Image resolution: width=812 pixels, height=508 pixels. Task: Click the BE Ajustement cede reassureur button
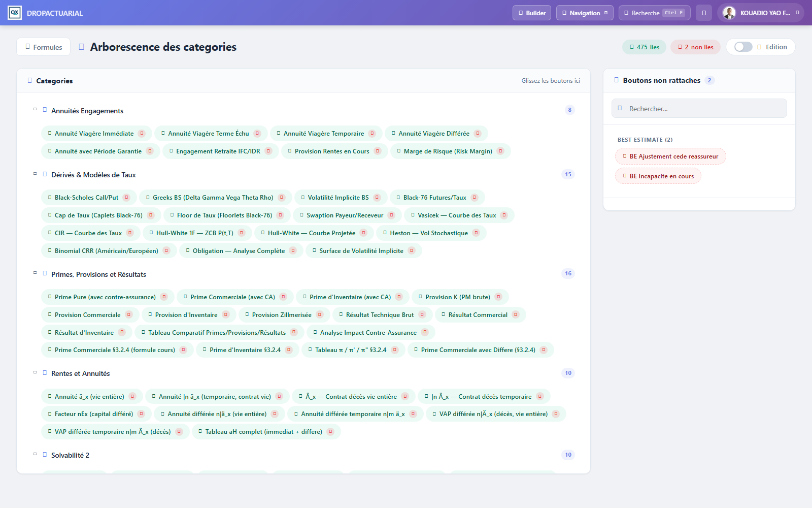(670, 156)
